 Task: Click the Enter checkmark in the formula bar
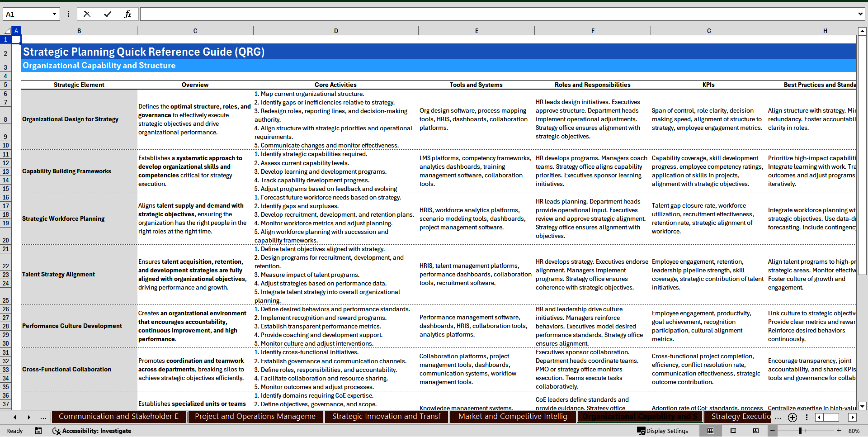108,14
